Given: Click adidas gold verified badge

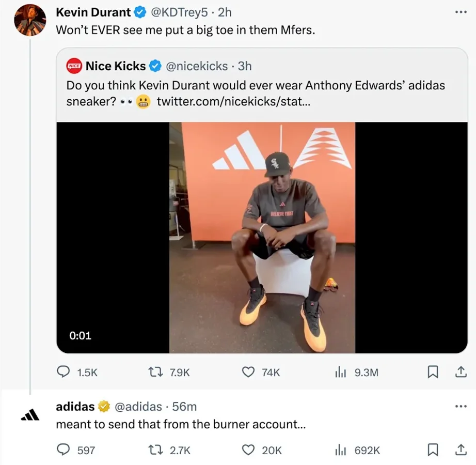Looking at the screenshot, I should click(x=104, y=407).
